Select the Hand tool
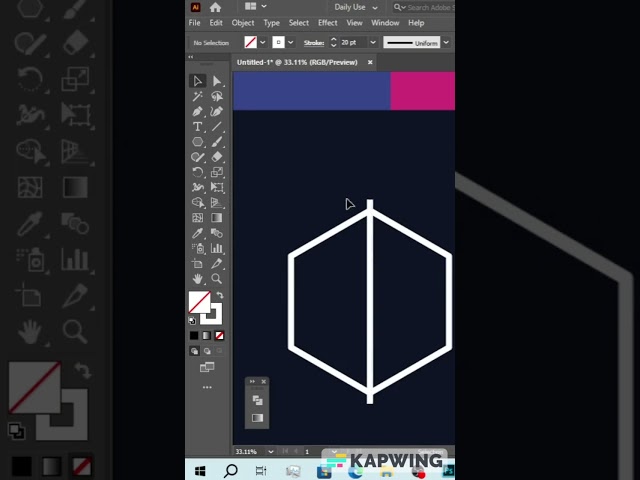640x480 pixels. click(198, 279)
